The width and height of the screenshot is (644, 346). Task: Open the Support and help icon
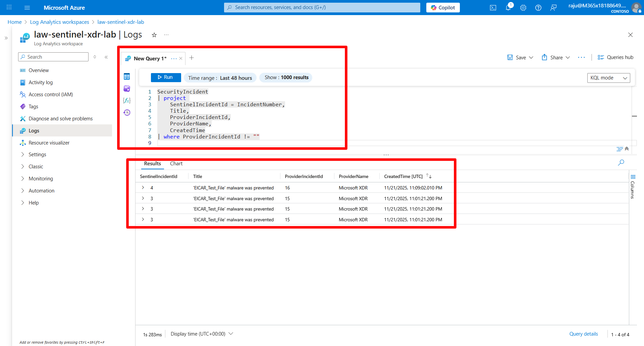pos(538,8)
